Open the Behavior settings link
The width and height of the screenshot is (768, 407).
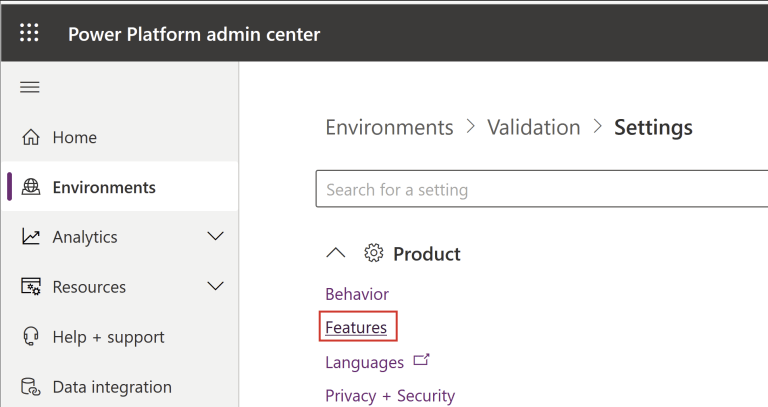coord(357,294)
